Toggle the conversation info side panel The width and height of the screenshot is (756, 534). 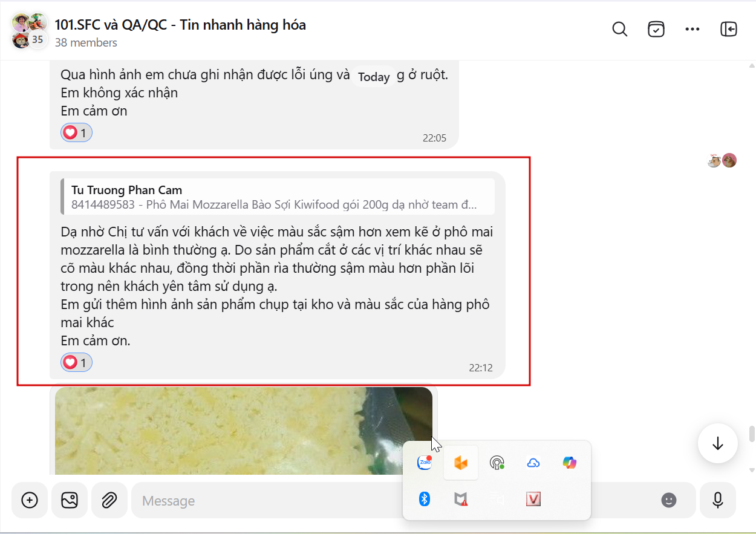coord(729,29)
